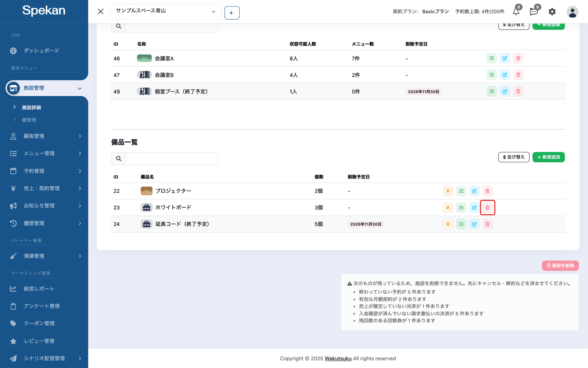Click the delete icon for 個室ブース
Screen dimensions: 588x368
point(518,91)
